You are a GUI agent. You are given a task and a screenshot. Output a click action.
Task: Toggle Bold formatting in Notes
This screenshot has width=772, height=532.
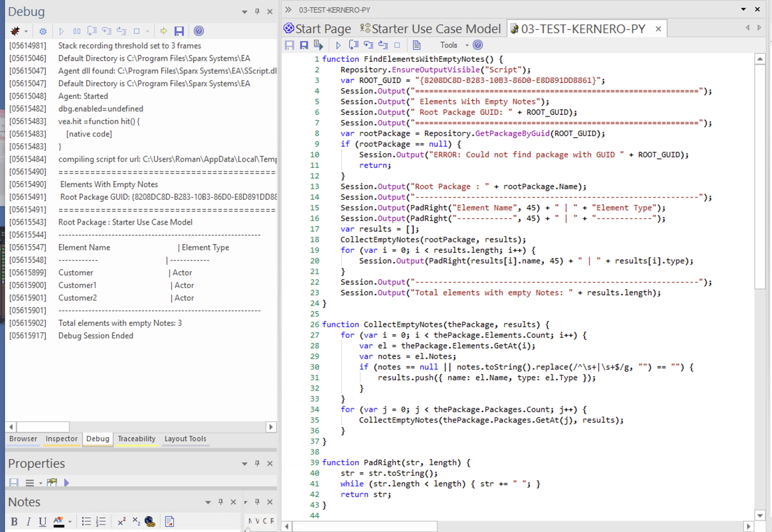tap(14, 522)
